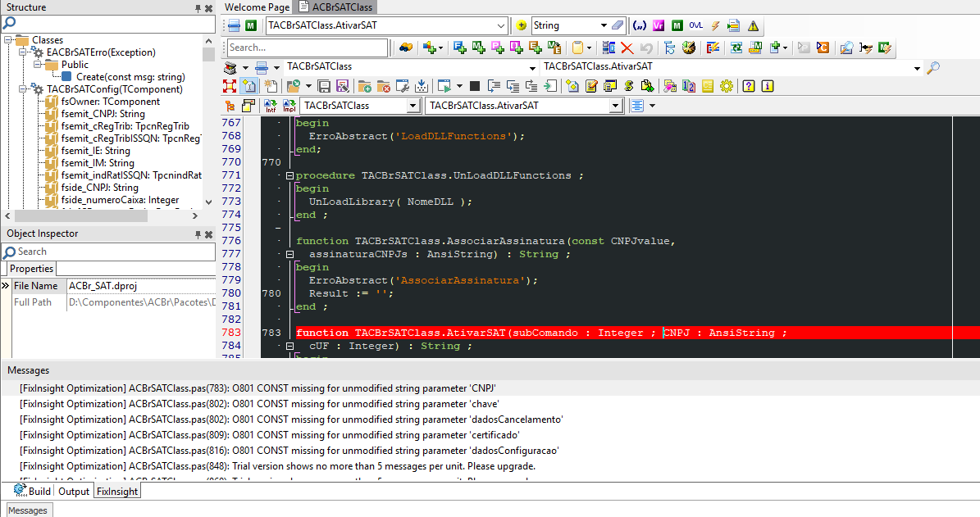This screenshot has height=517, width=980.
Task: Click the Object Inspector Search field
Action: [x=109, y=252]
